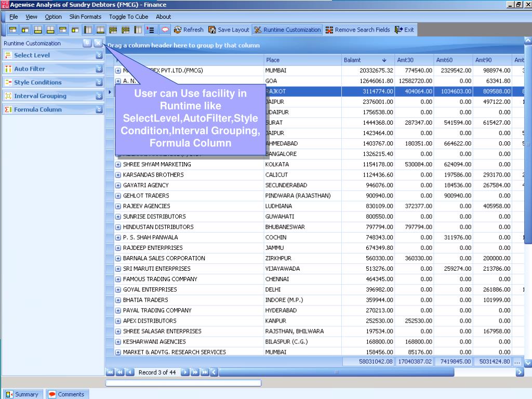Go to the first record
The width and height of the screenshot is (532, 399).
(110, 372)
